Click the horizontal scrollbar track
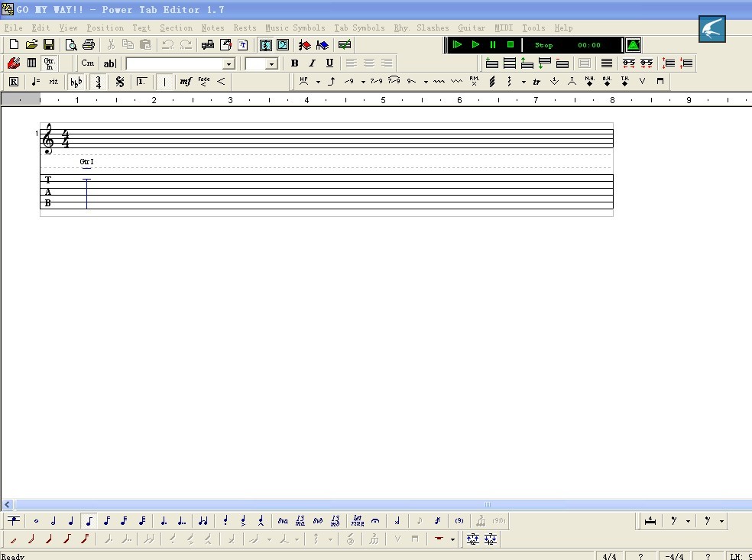 [x=383, y=504]
